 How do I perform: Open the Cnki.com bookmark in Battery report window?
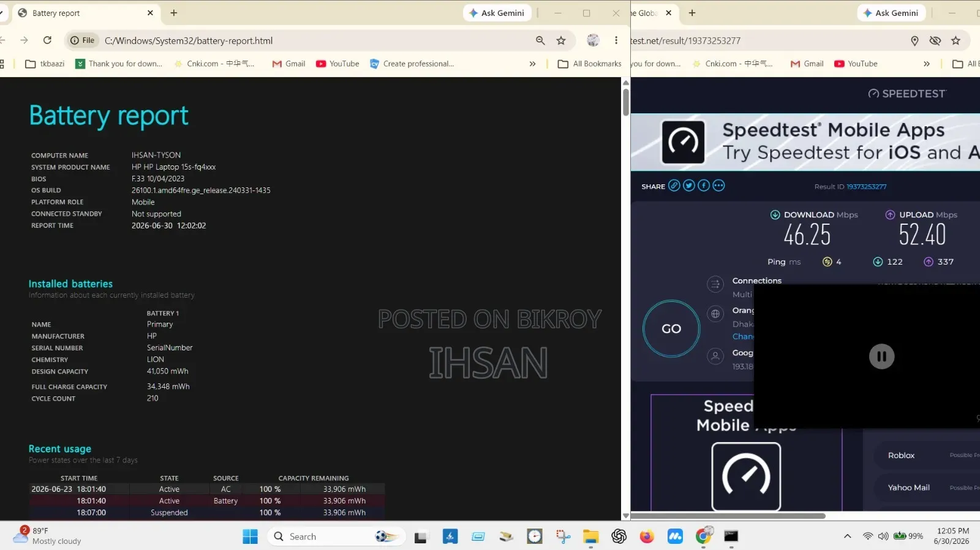(214, 64)
